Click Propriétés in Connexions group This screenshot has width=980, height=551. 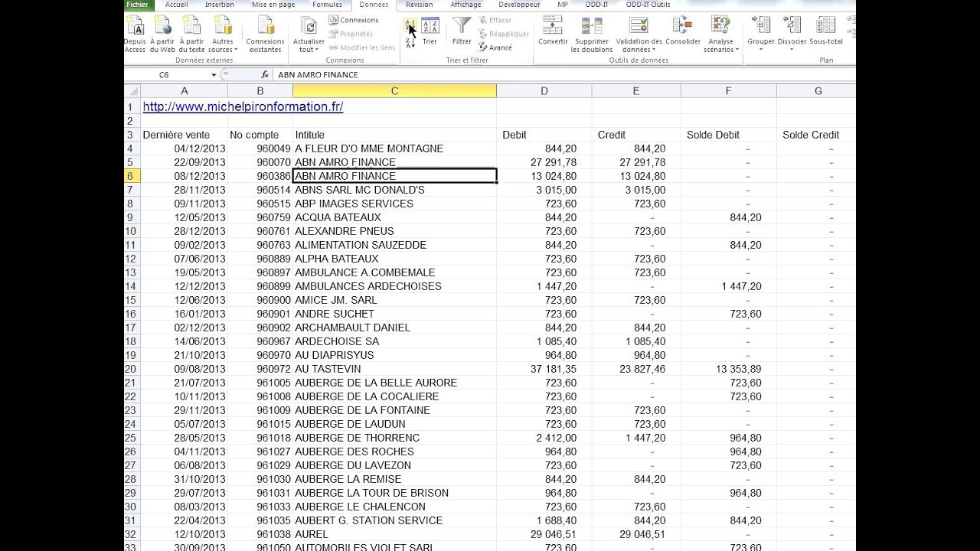pyautogui.click(x=351, y=34)
